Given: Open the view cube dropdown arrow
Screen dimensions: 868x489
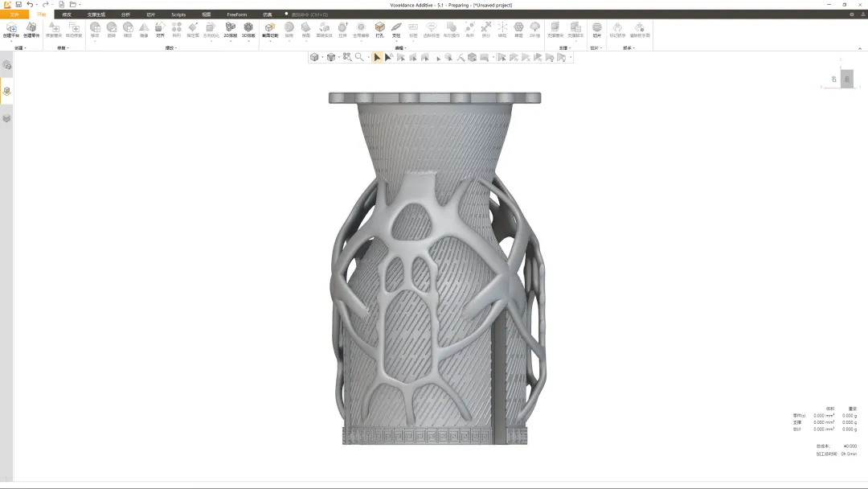Looking at the screenshot, I should (322, 58).
